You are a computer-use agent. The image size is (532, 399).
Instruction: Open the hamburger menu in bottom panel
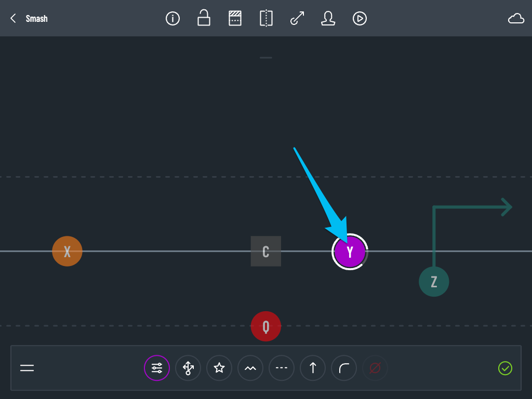(27, 368)
